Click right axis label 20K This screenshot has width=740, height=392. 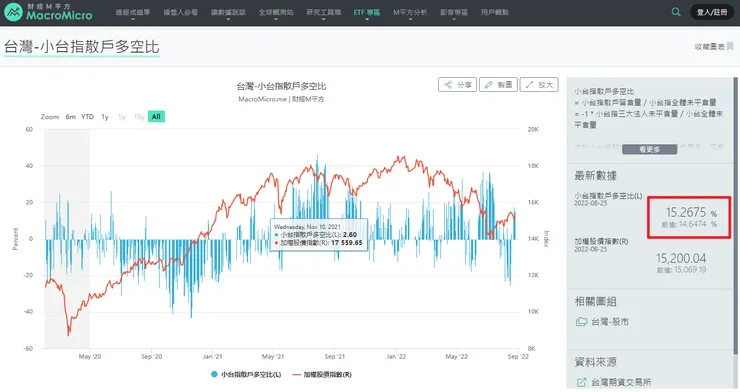point(533,129)
